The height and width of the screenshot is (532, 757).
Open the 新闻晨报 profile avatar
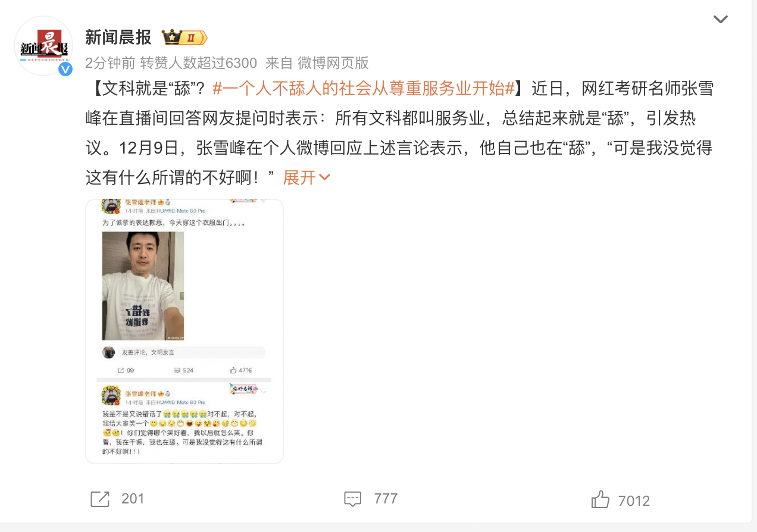click(43, 46)
